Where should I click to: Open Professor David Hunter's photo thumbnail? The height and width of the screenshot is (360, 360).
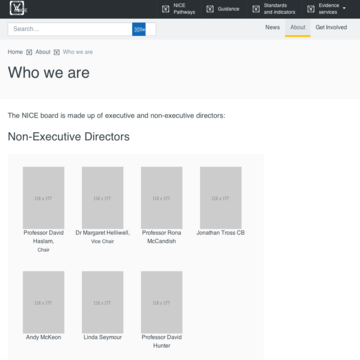162,302
